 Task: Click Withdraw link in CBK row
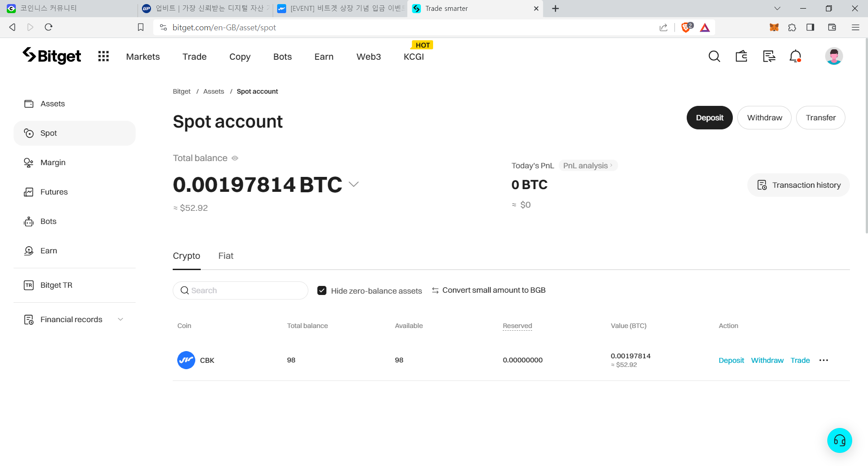click(767, 361)
